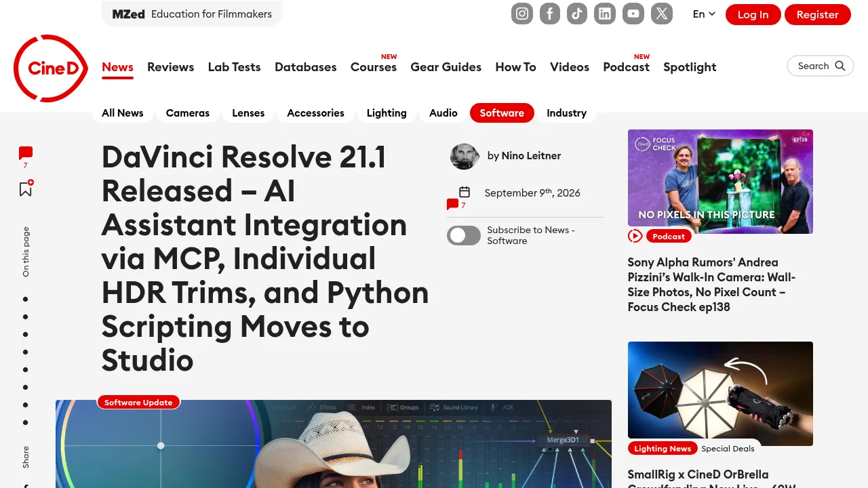Select the Industry category tab
The image size is (868, 488).
click(566, 113)
